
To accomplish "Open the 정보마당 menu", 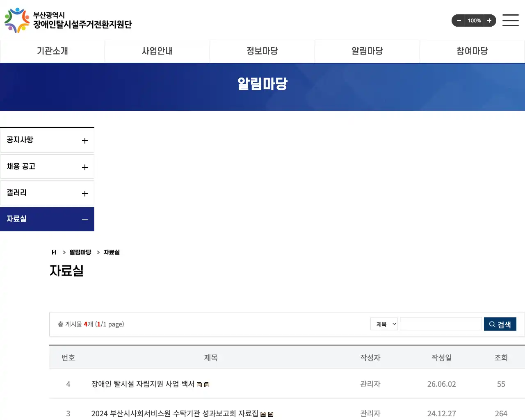I will (x=262, y=51).
